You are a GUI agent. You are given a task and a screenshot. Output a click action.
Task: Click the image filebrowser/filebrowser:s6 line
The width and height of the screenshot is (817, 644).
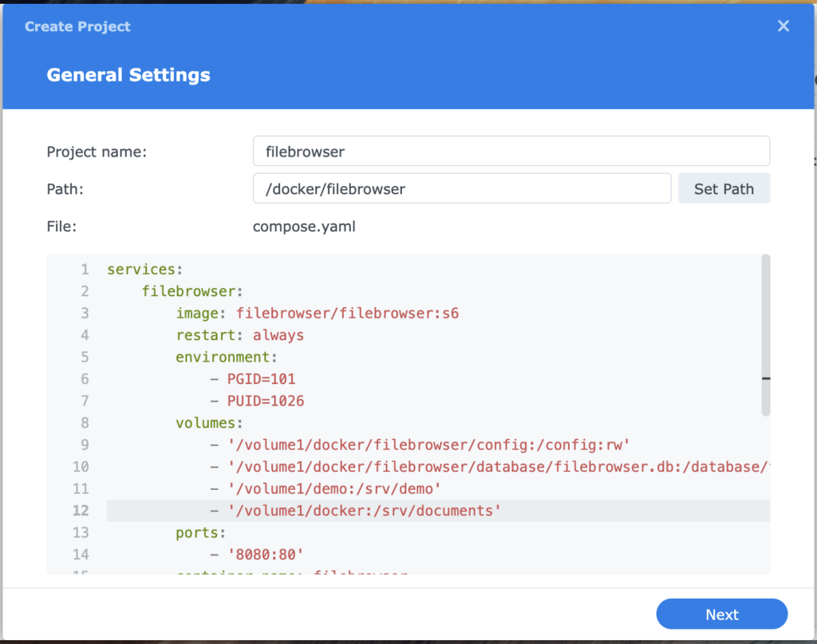pos(317,314)
